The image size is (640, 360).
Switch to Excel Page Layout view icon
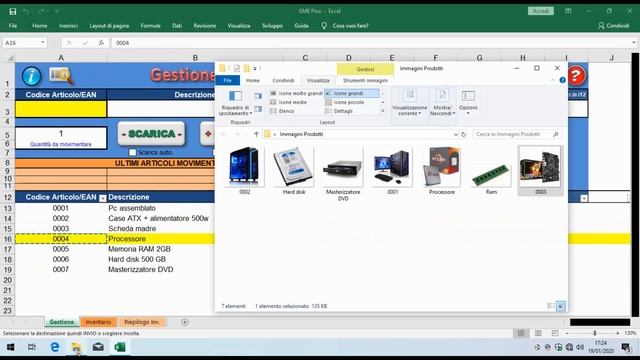click(x=538, y=333)
